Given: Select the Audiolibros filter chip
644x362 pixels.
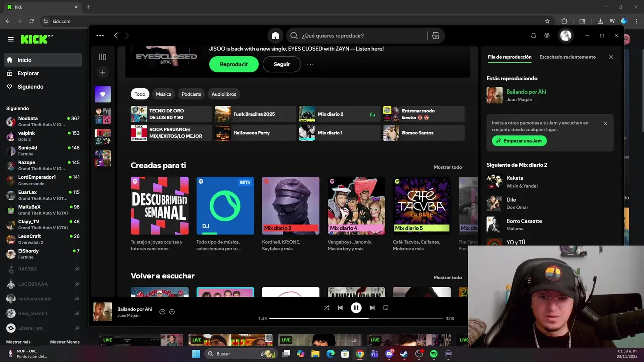Looking at the screenshot, I should (224, 94).
